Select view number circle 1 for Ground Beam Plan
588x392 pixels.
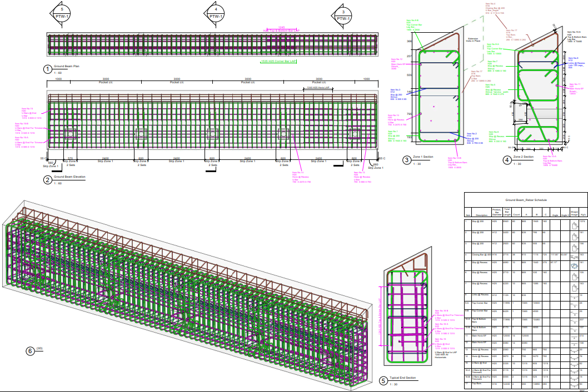[x=48, y=69]
